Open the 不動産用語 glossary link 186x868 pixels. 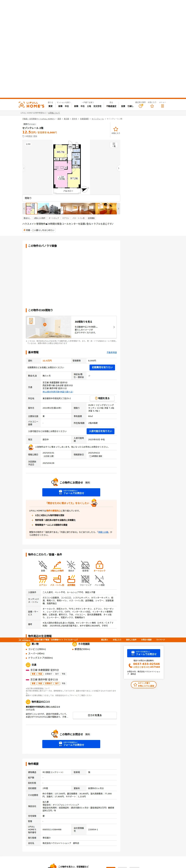tap(112, 352)
